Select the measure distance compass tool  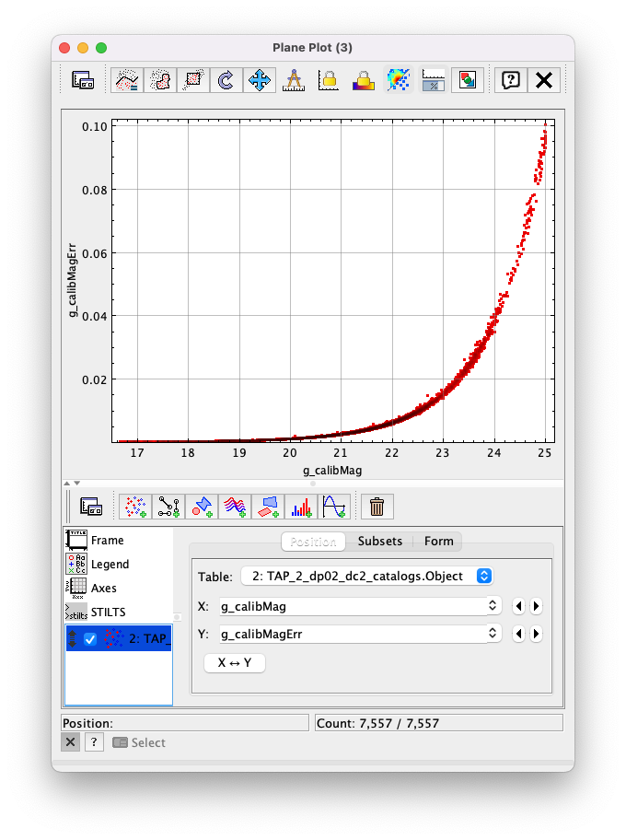point(294,80)
